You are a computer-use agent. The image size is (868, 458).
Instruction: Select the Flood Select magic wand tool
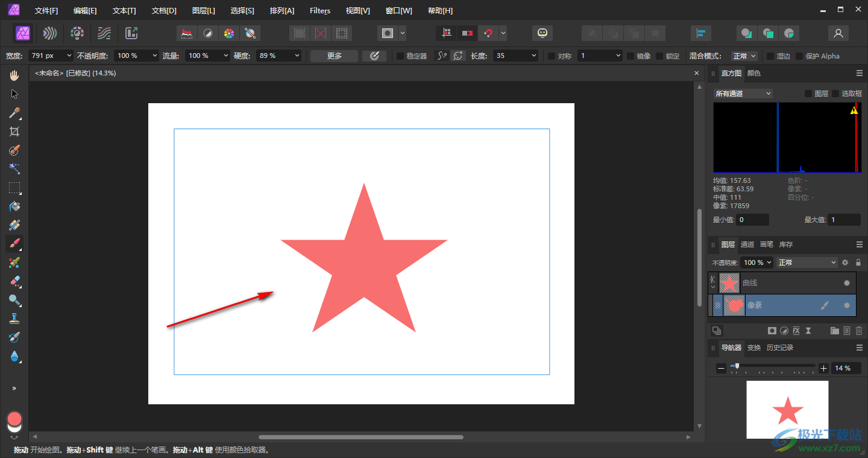click(14, 169)
